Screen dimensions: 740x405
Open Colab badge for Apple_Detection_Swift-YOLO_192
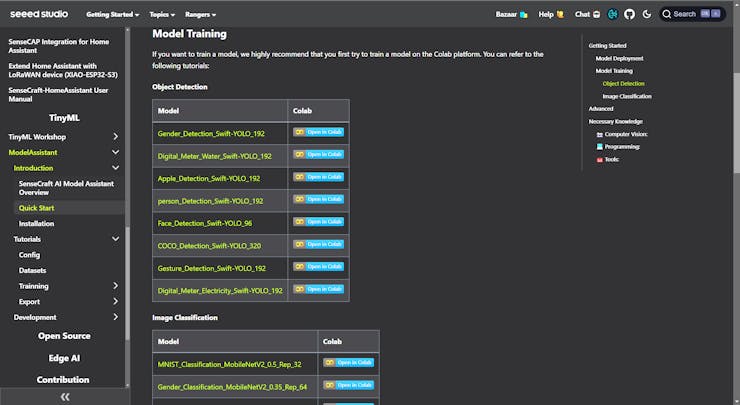tap(319, 177)
